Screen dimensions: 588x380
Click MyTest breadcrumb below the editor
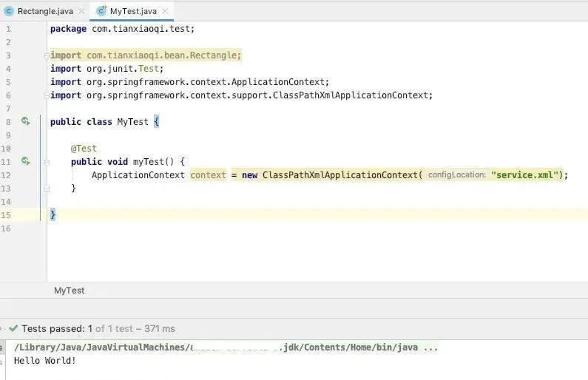(x=69, y=291)
